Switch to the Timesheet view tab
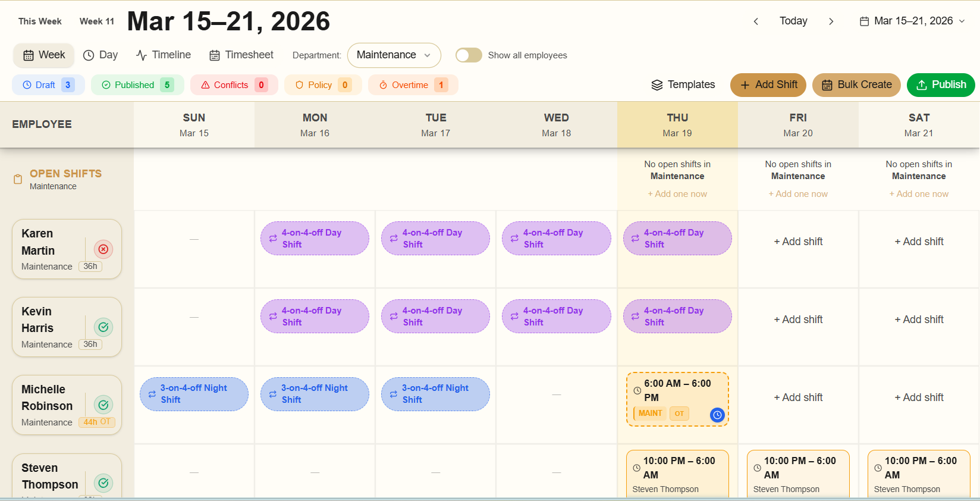This screenshot has width=980, height=501. click(241, 55)
